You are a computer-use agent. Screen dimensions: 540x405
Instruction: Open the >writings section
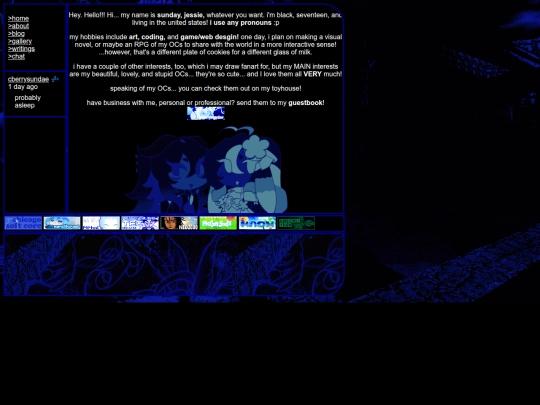coord(21,49)
